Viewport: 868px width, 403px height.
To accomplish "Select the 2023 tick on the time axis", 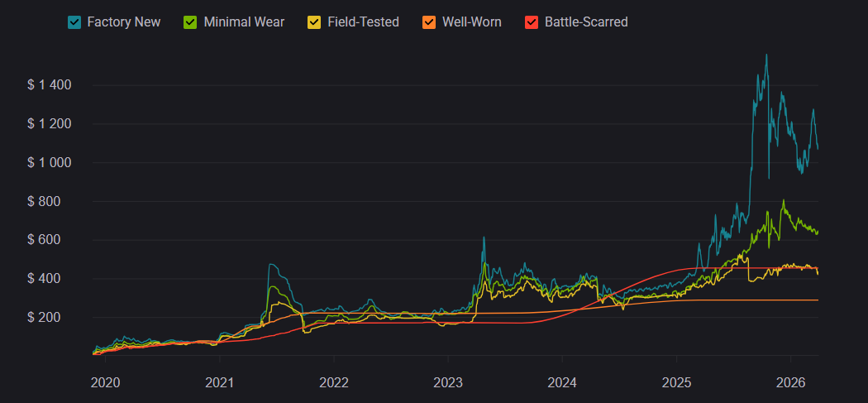I will pyautogui.click(x=447, y=382).
